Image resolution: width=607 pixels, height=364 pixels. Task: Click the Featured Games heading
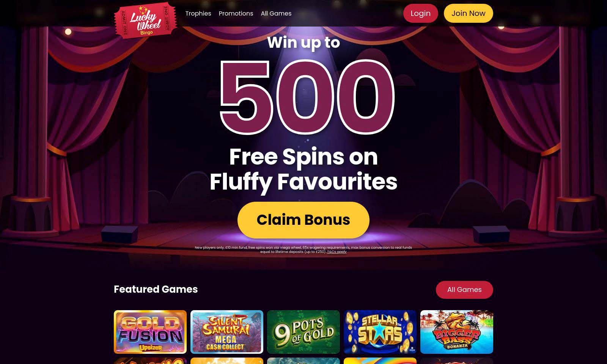[x=156, y=289]
